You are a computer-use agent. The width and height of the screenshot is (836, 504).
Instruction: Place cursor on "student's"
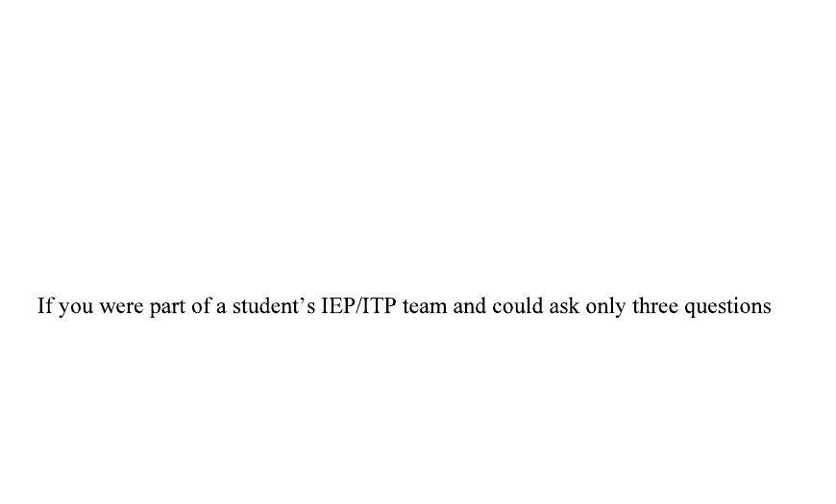[274, 306]
